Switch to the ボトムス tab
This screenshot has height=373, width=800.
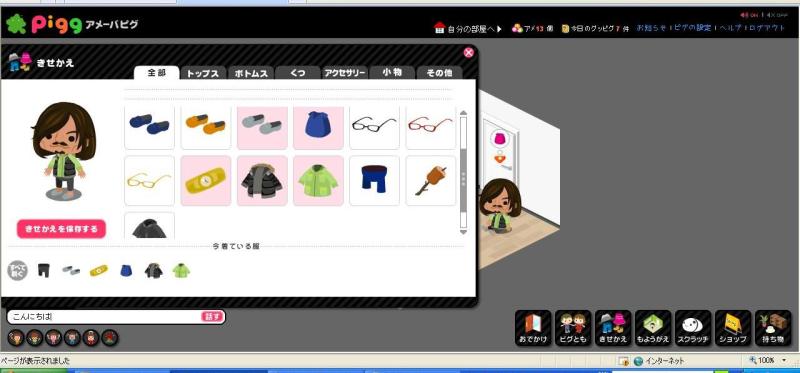click(251, 73)
